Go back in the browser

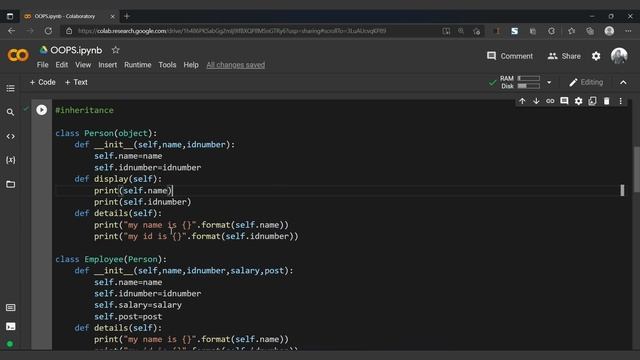point(11,31)
